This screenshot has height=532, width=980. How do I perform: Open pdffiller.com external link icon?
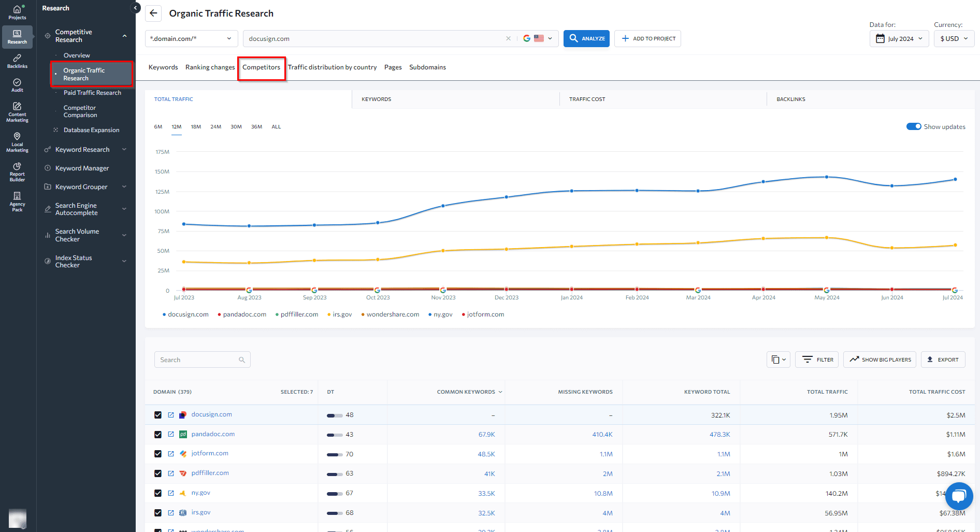[171, 473]
